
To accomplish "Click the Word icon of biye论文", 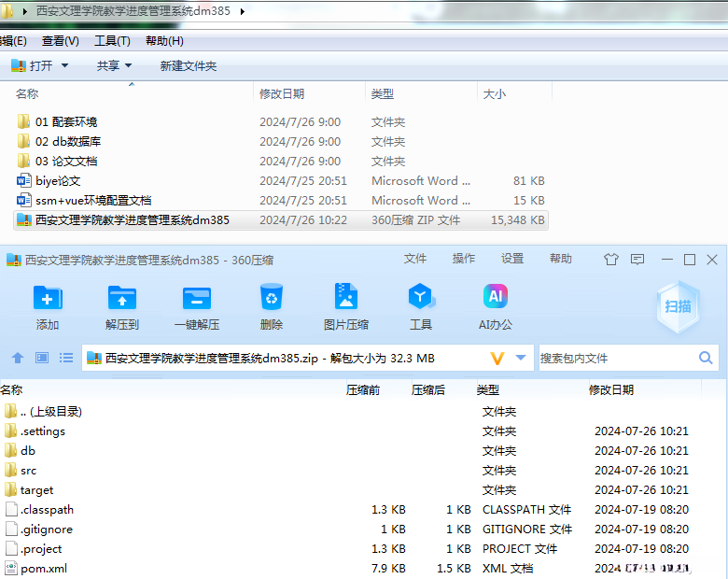I will pyautogui.click(x=23, y=181).
